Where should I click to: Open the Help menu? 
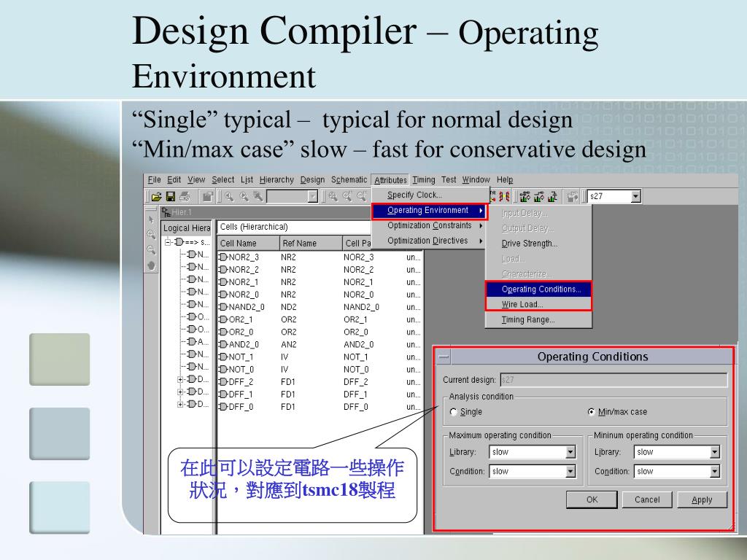coord(505,179)
